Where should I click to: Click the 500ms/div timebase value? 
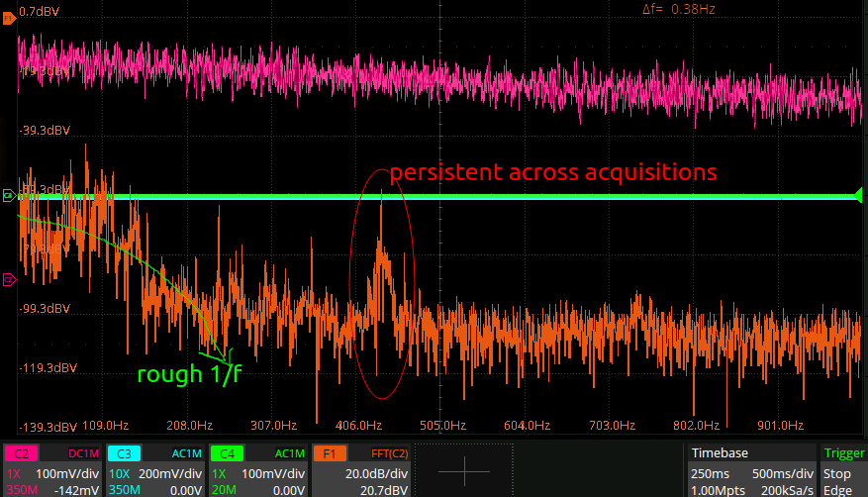point(783,474)
